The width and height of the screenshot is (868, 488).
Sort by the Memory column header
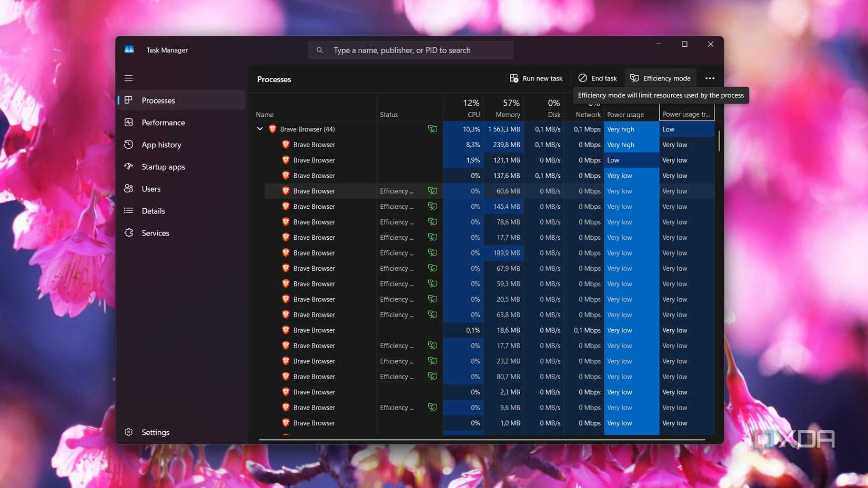click(x=503, y=108)
